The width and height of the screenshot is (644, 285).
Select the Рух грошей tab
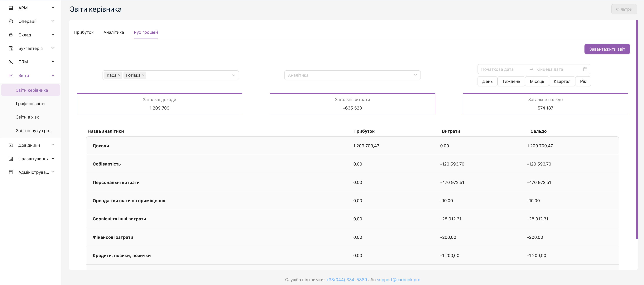(146, 32)
